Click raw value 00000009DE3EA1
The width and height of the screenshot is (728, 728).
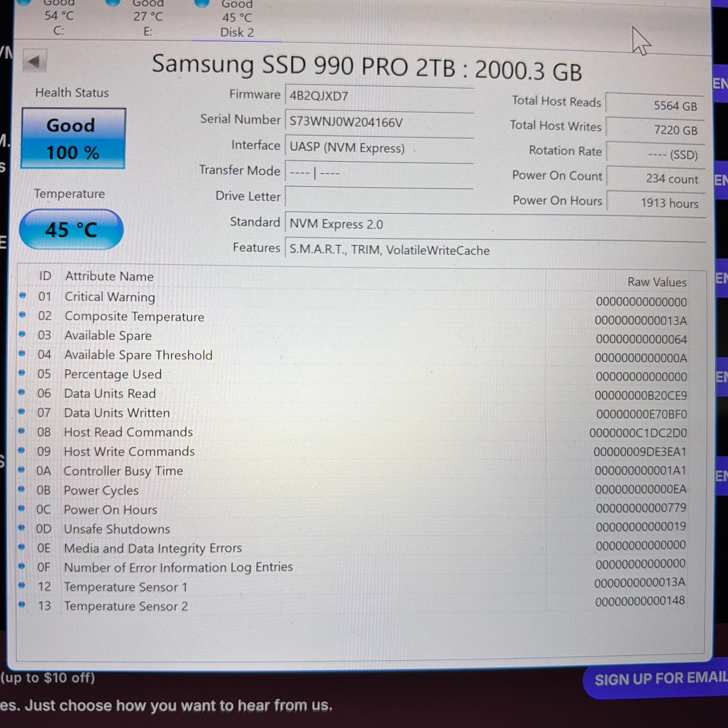tap(640, 451)
